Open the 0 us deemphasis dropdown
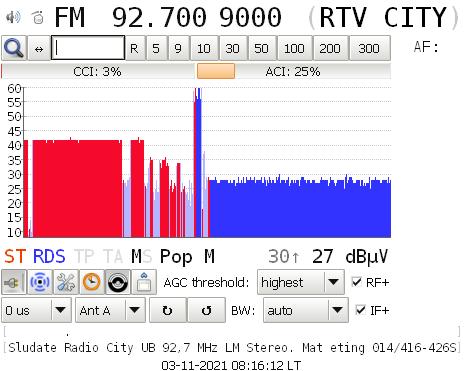 tap(36, 310)
